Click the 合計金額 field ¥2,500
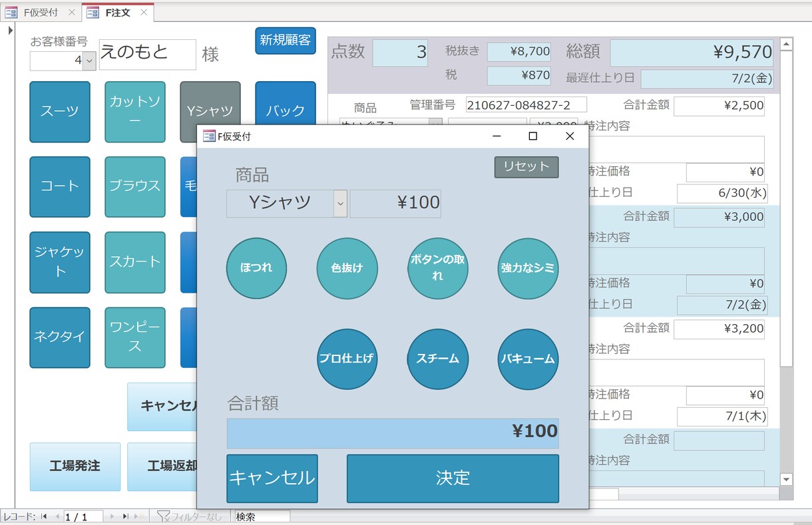The height and width of the screenshot is (525, 812). 719,106
